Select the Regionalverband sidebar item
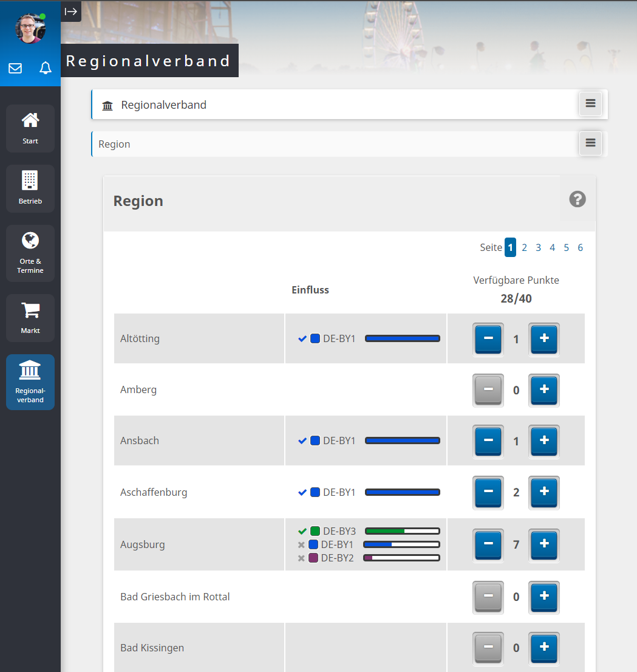This screenshot has width=637, height=672. click(30, 382)
